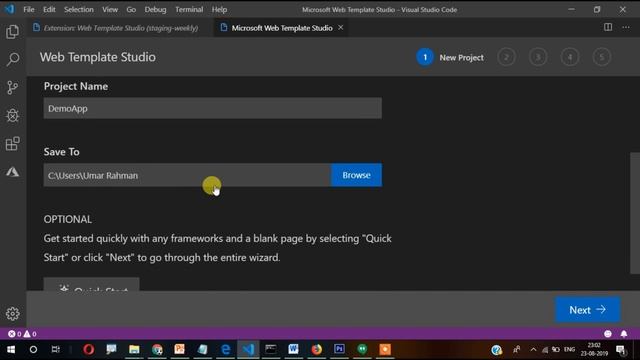
Task: Click the split editor icon
Action: tap(608, 27)
